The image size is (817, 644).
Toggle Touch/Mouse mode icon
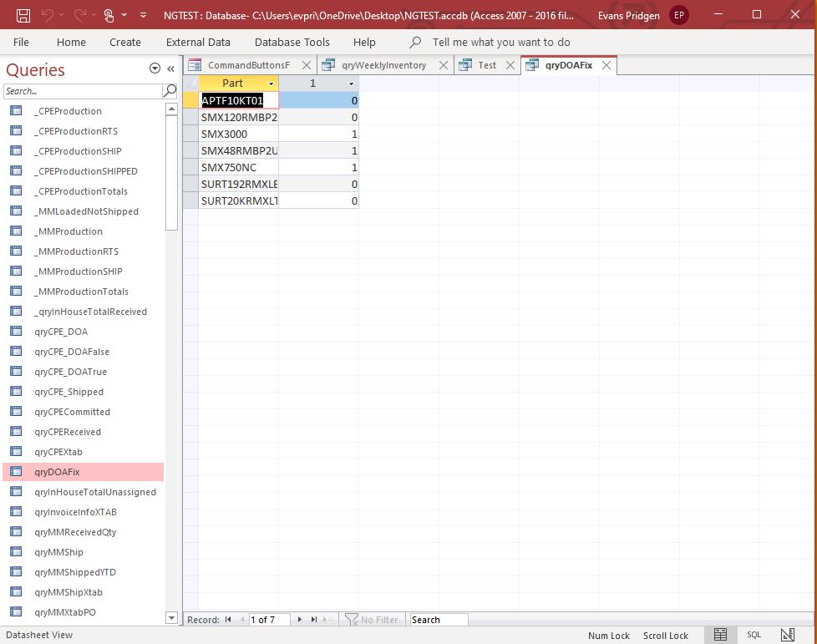109,16
